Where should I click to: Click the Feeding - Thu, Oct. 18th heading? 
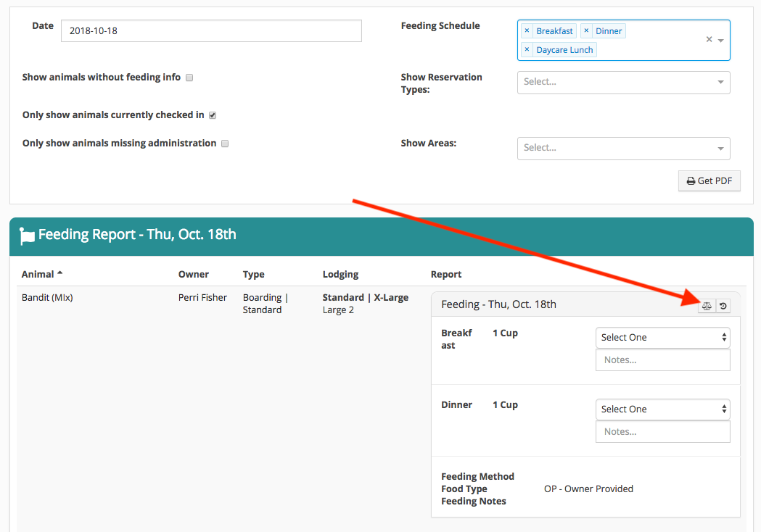pyautogui.click(x=498, y=304)
